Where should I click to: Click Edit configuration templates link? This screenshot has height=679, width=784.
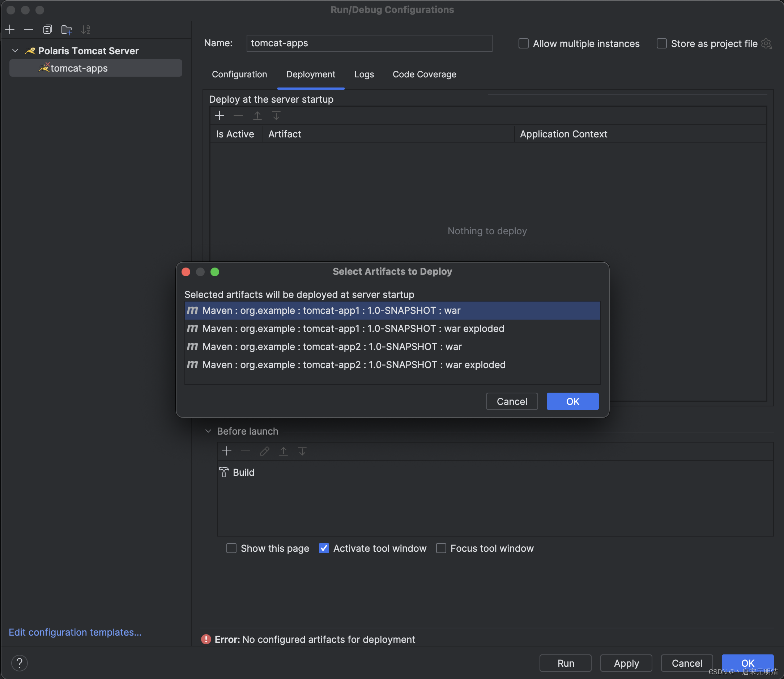tap(74, 632)
